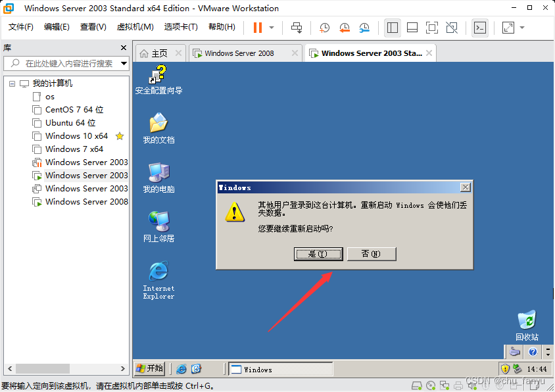Screen dimensions: 555x392
Task: Click the security shield tray icon
Action: [x=505, y=369]
